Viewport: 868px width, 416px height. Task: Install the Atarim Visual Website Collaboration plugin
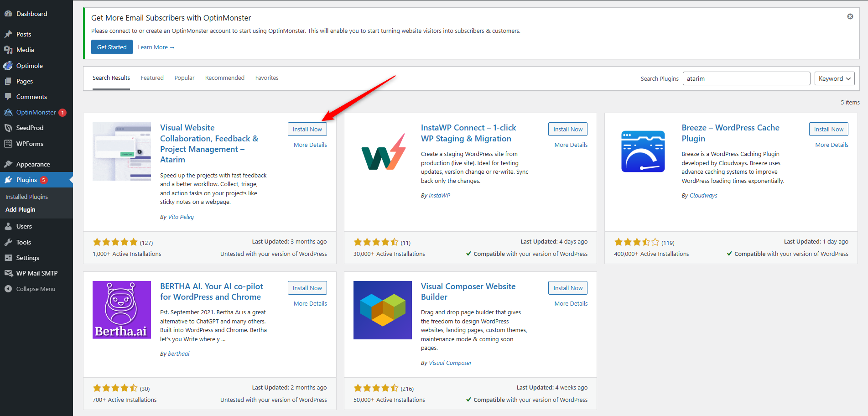point(307,129)
